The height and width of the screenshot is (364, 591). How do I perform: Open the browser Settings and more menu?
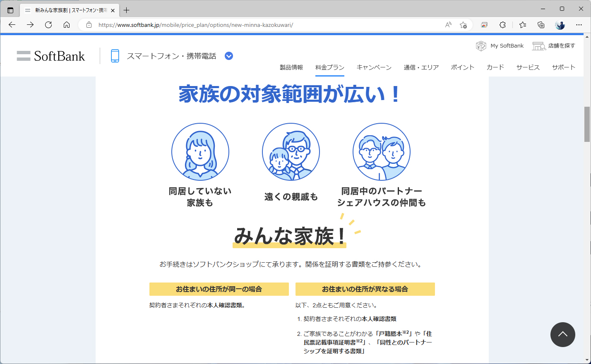(x=579, y=25)
